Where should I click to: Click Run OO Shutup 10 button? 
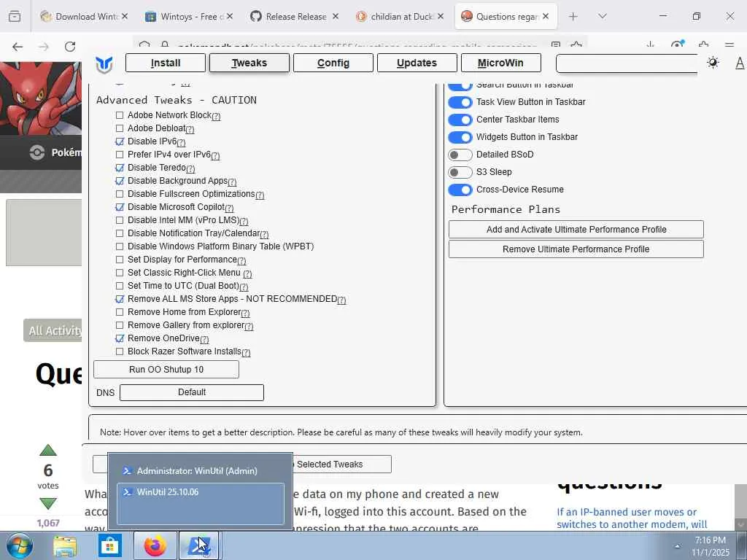click(166, 370)
